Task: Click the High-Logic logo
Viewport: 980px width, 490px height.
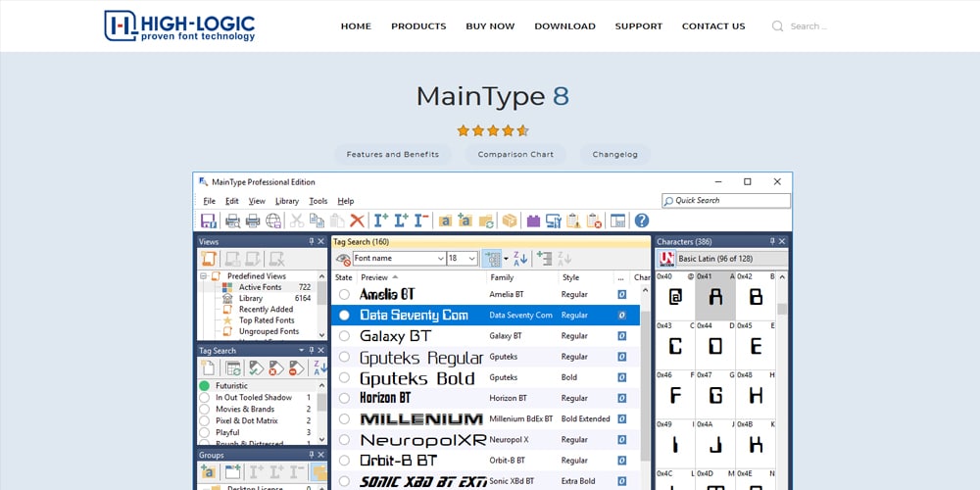Action: [x=179, y=25]
